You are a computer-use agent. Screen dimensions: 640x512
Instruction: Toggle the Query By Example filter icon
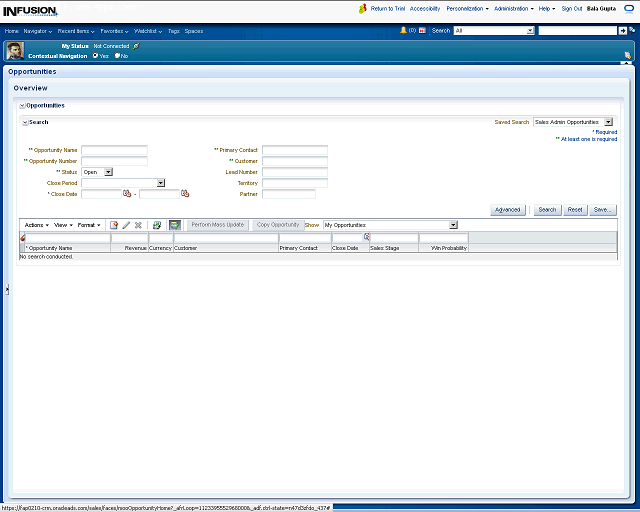(174, 225)
